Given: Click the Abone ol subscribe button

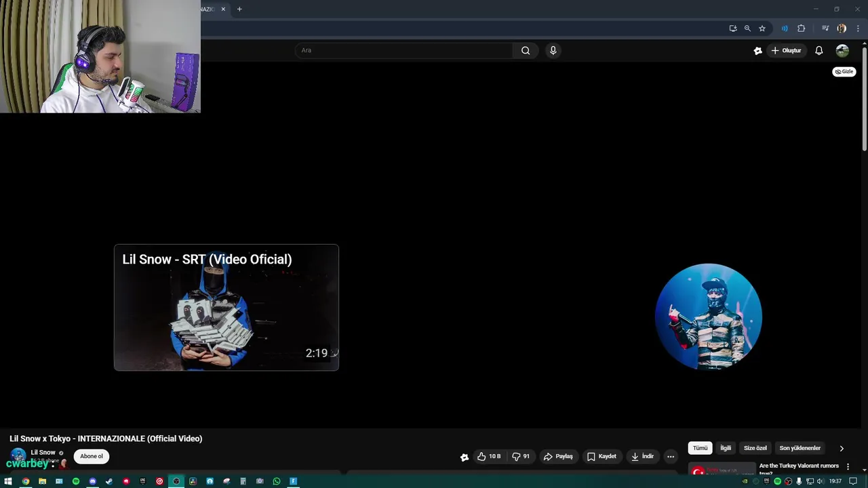Looking at the screenshot, I should (92, 456).
